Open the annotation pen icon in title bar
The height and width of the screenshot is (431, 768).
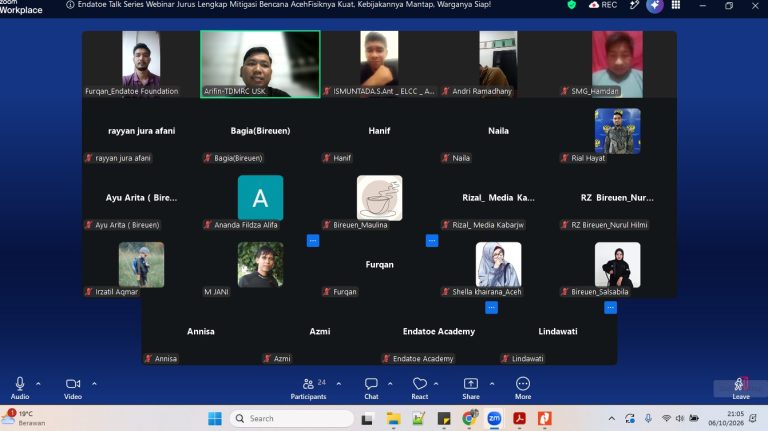point(634,5)
